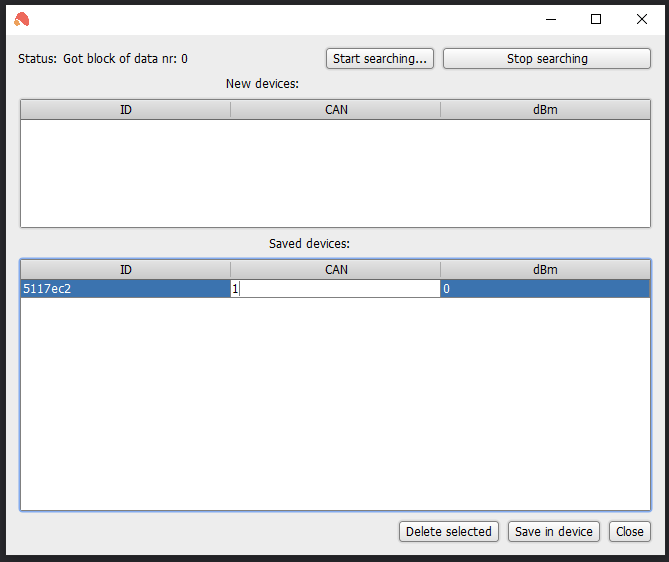Viewport: 669px width, 562px height.
Task: Sort saved devices by ID column header
Action: (126, 270)
